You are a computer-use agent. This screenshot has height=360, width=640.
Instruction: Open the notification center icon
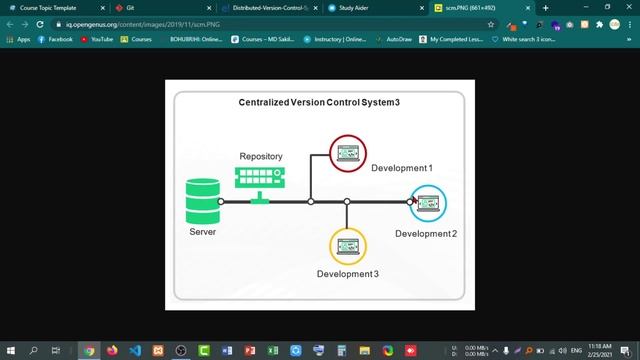tap(625, 351)
